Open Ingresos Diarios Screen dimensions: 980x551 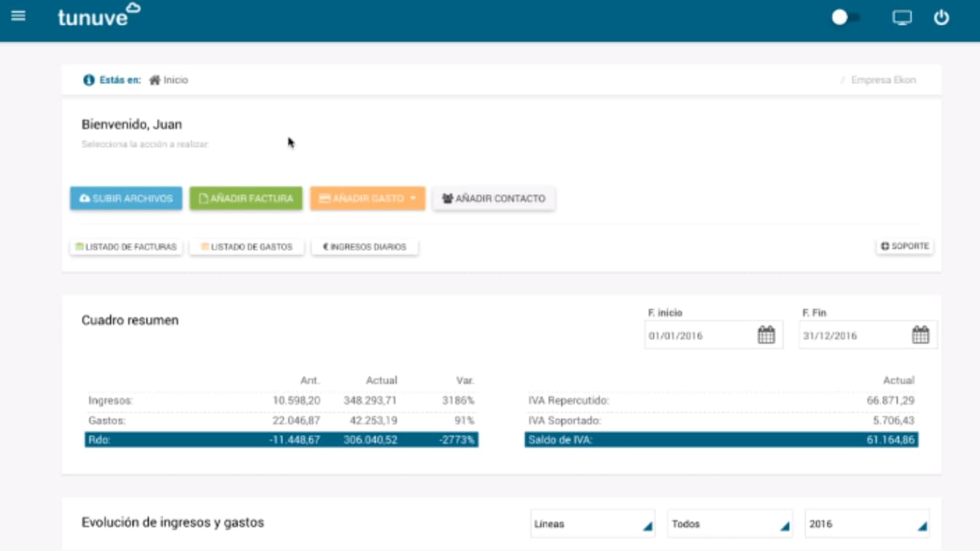tap(365, 247)
